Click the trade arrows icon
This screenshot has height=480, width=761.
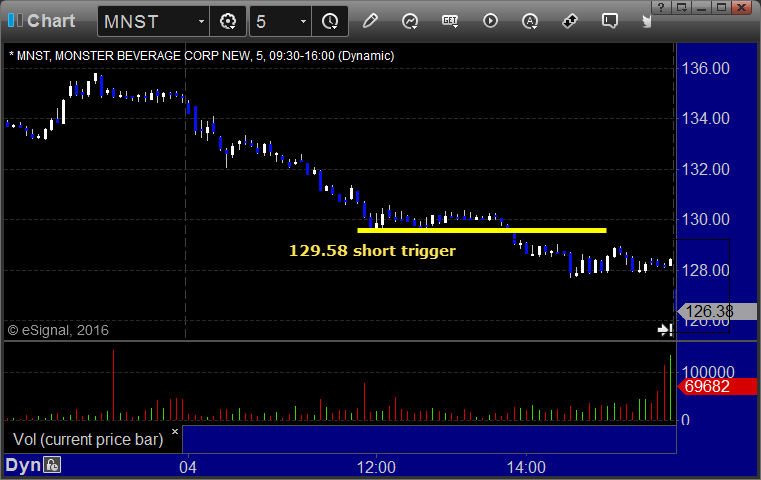(570, 21)
